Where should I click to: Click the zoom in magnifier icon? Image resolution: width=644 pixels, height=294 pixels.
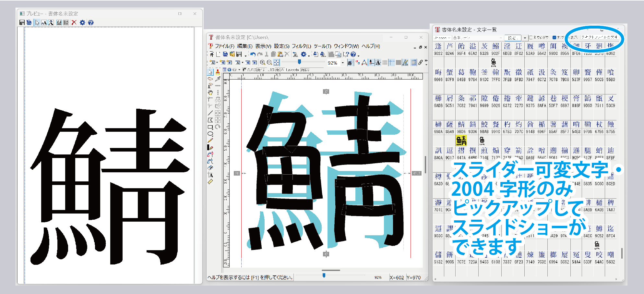pos(262,63)
